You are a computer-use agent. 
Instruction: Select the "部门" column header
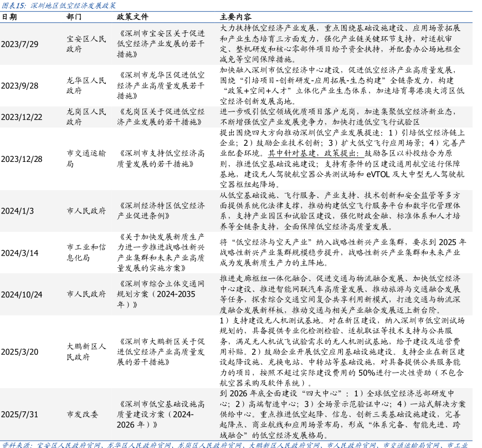click(x=74, y=17)
